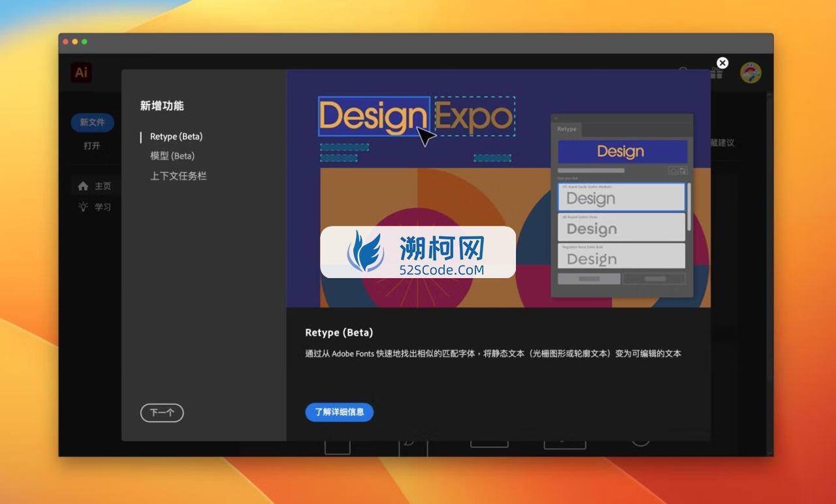The height and width of the screenshot is (504, 836).
Task: Select 上下文任务栏 in feature list
Action: tap(178, 176)
